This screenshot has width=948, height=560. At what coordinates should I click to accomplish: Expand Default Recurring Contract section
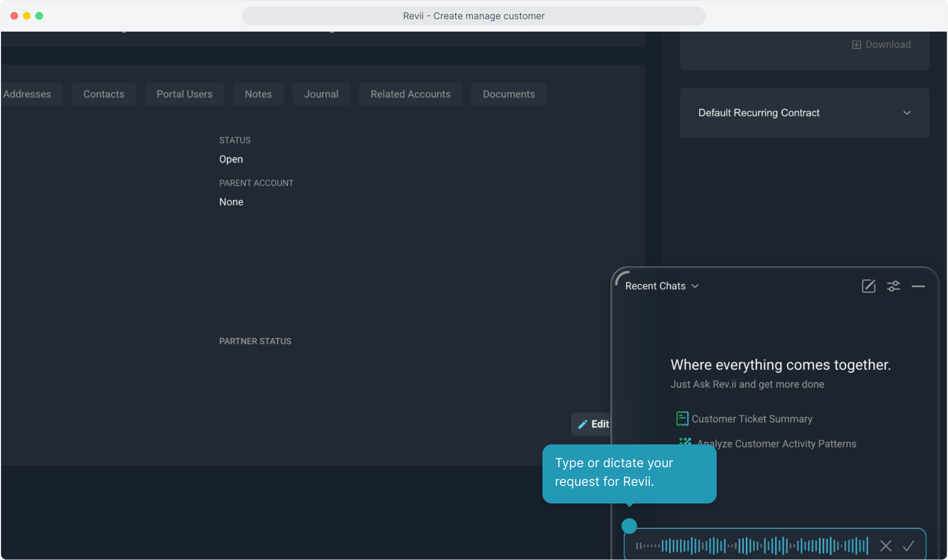[907, 113]
